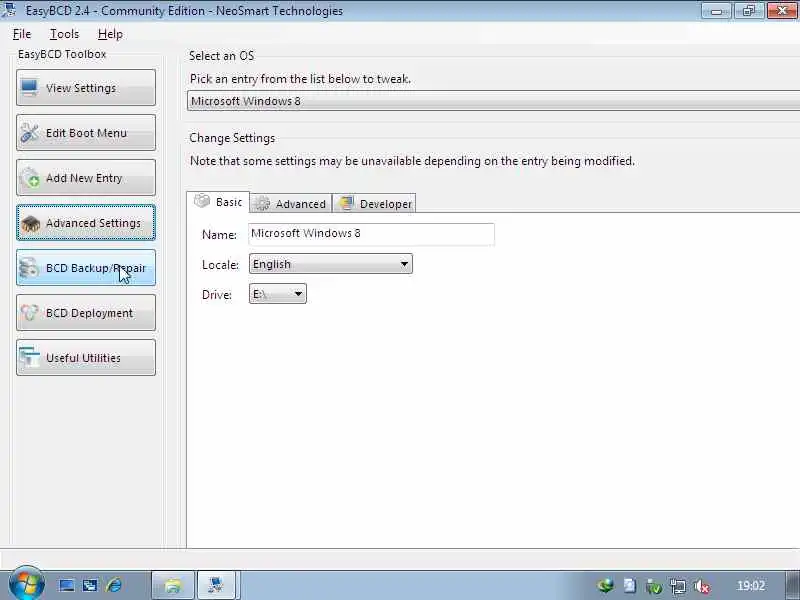Close the EasyBCD window
The width and height of the screenshot is (800, 600).
[x=783, y=11]
